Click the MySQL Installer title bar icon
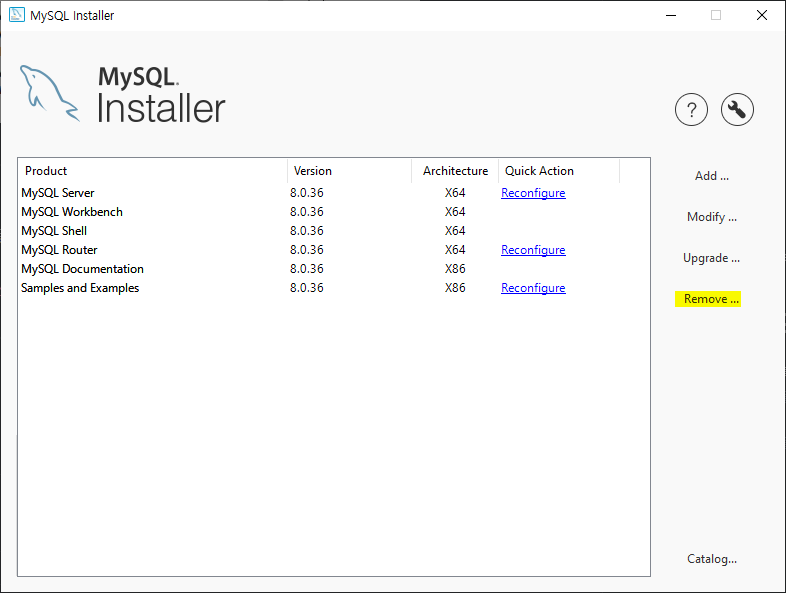The height and width of the screenshot is (593, 786). (17, 15)
